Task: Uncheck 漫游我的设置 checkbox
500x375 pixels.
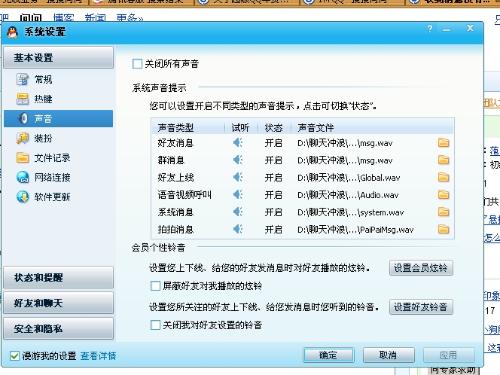Action: coord(14,356)
